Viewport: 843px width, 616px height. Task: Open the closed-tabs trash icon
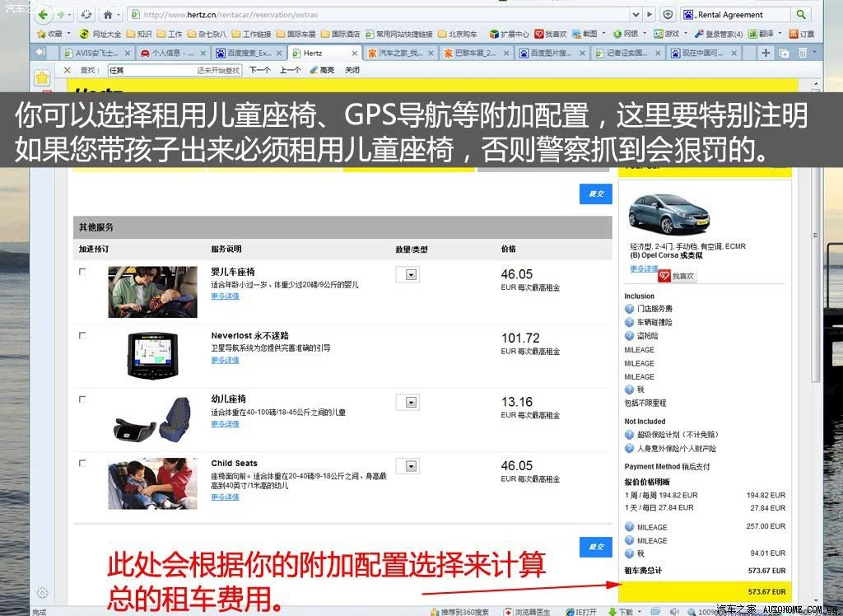[x=802, y=53]
